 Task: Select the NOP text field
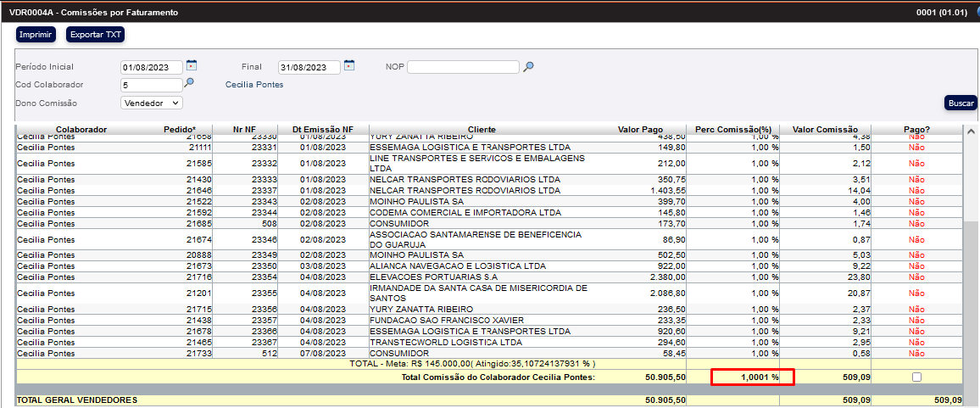(463, 67)
